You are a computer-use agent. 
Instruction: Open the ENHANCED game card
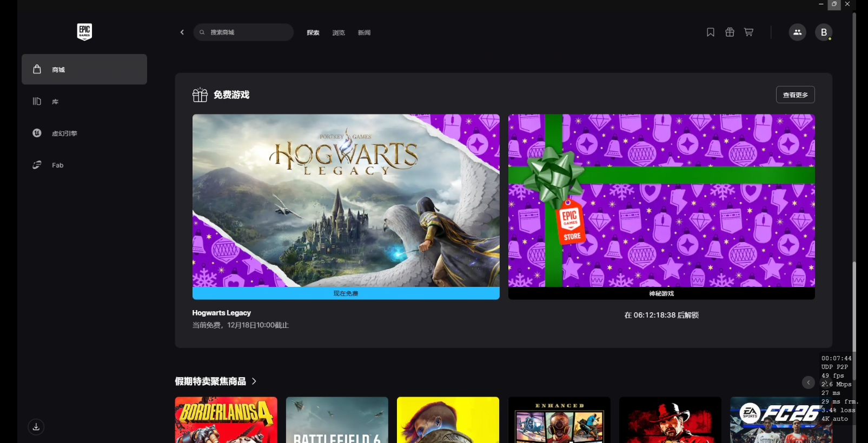[x=559, y=420]
